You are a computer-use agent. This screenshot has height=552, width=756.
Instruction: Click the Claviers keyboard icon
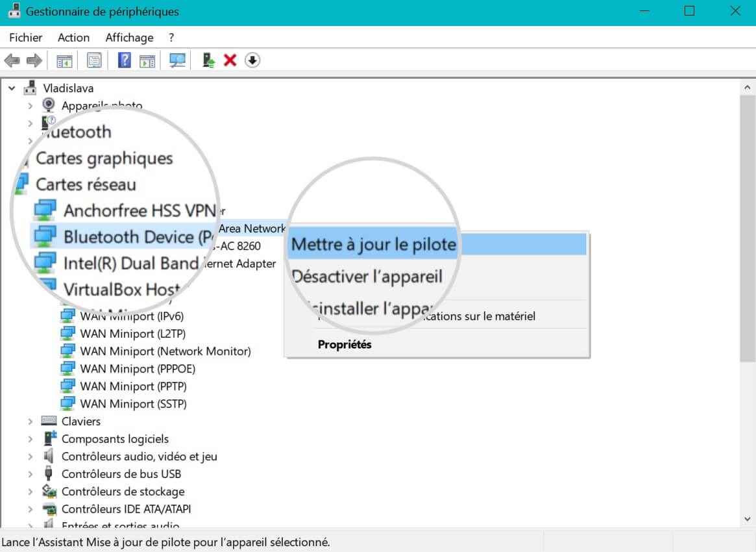49,421
